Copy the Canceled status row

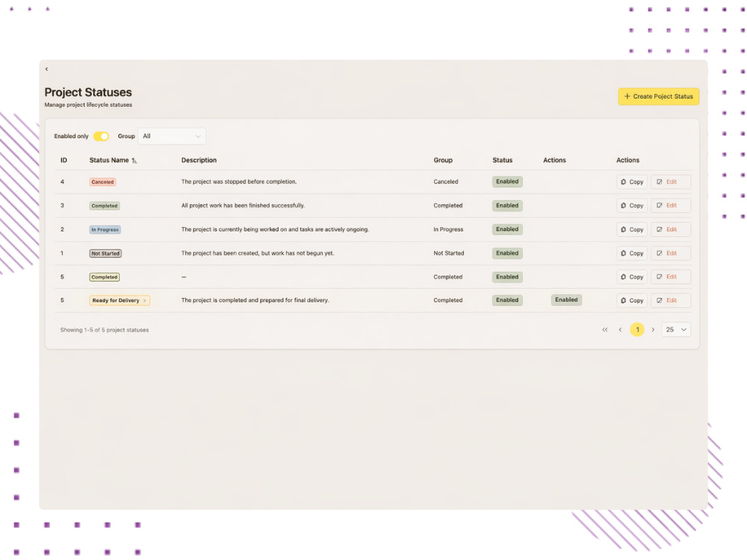click(632, 182)
